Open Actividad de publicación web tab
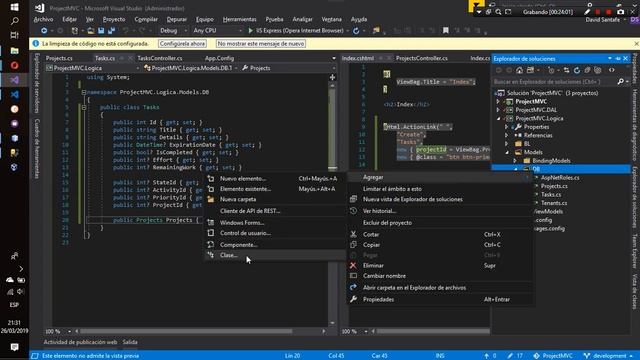Screen dimensions: 640x360 (x=80, y=342)
